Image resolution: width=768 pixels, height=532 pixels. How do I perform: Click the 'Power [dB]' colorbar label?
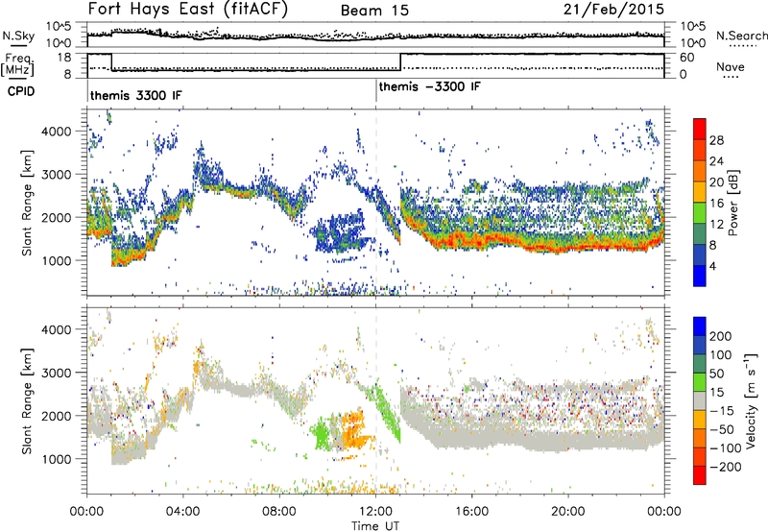click(x=732, y=203)
